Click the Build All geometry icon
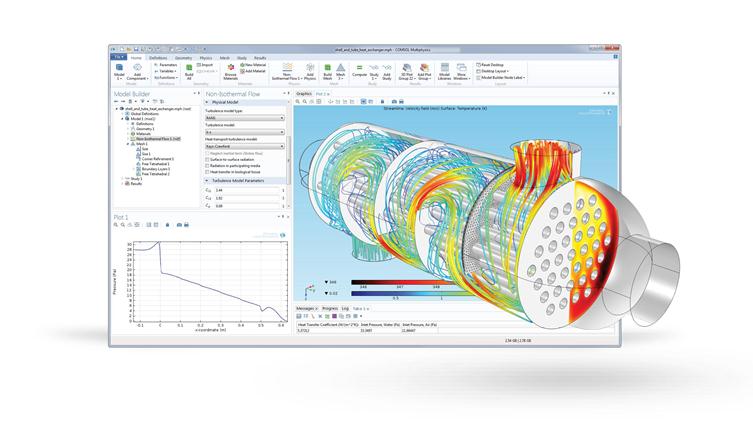 pyautogui.click(x=189, y=71)
